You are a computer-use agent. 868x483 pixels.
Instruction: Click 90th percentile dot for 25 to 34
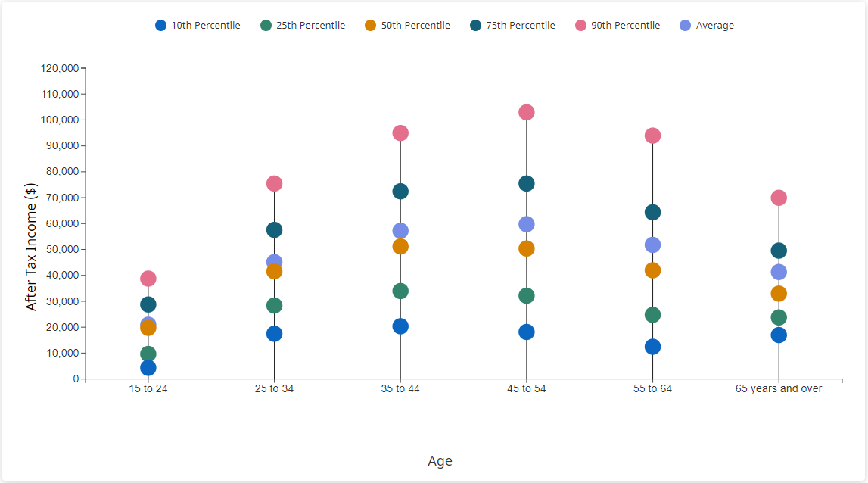click(x=274, y=183)
